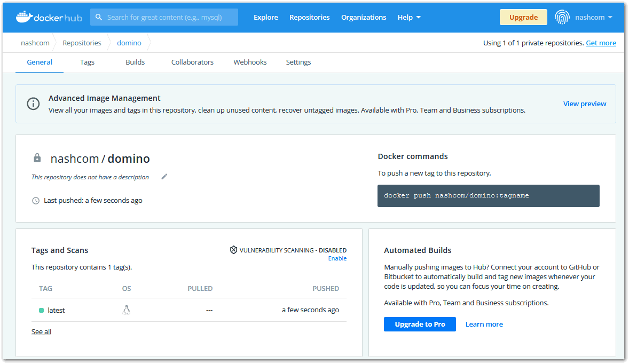
Task: Click the fingerprint avatar icon
Action: pyautogui.click(x=562, y=17)
